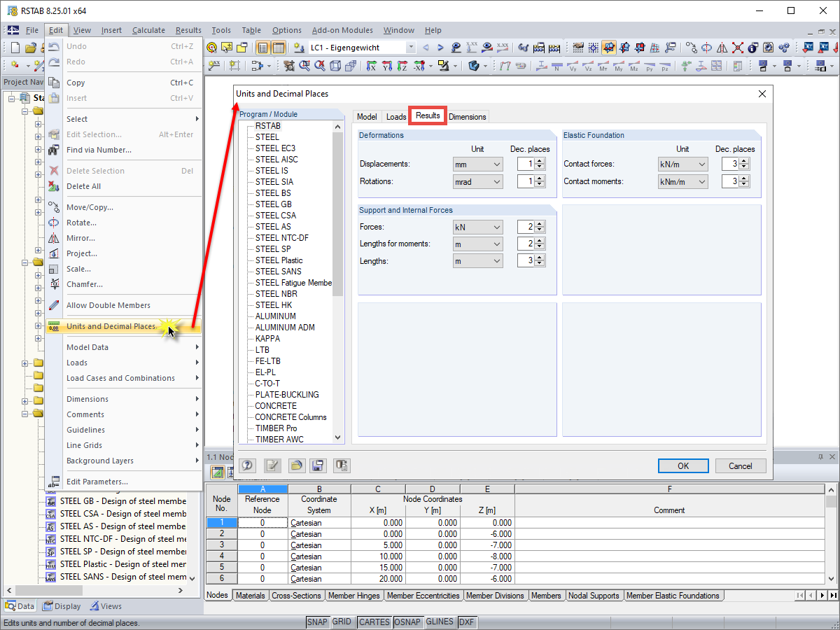The image size is (840, 630).
Task: Click the red X icon in top toolbar
Action: point(738,48)
